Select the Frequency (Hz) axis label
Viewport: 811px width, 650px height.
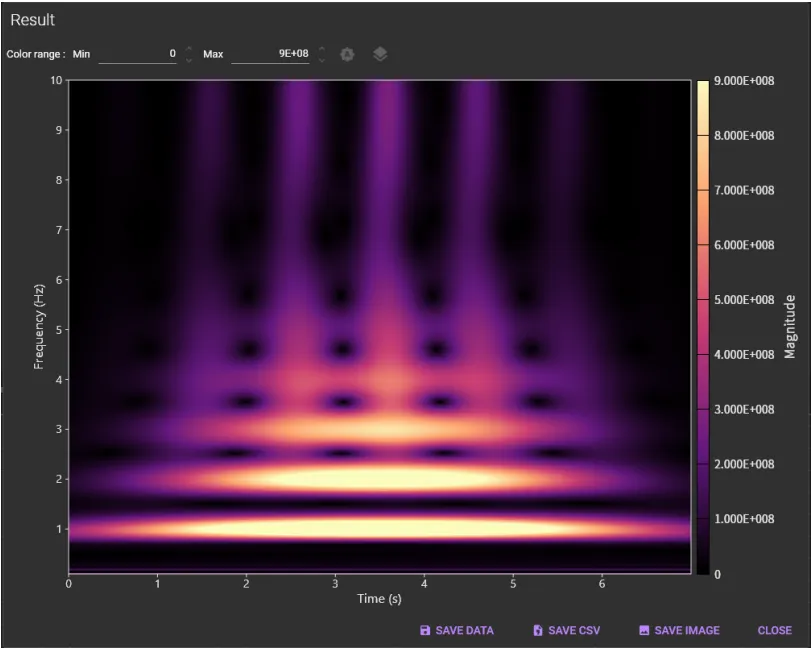[40, 327]
